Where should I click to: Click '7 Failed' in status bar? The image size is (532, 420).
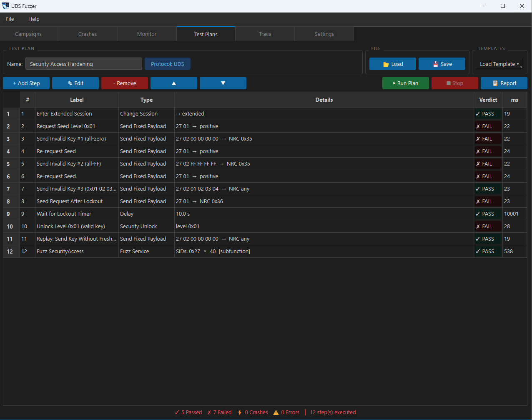[219, 412]
